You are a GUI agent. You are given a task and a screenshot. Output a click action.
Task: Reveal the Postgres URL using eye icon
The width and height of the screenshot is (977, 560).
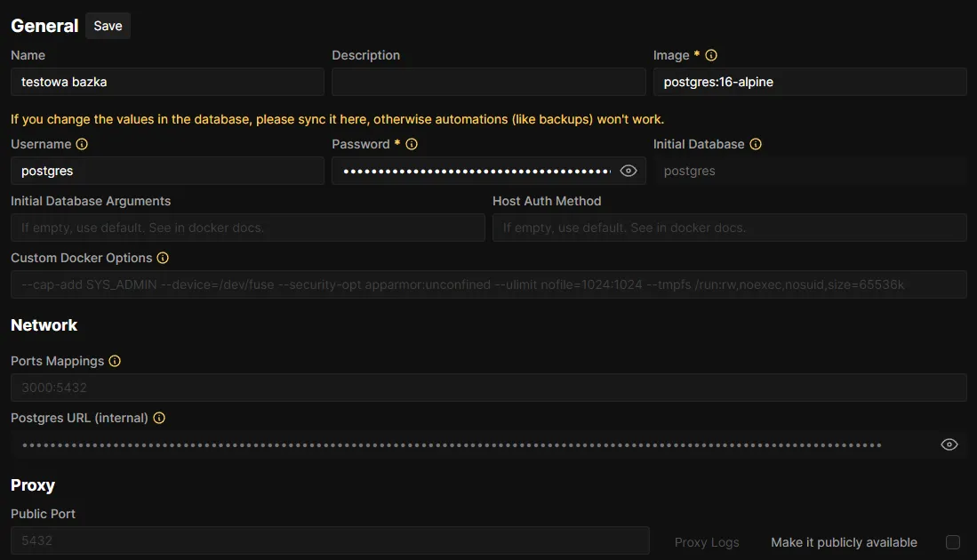click(949, 444)
